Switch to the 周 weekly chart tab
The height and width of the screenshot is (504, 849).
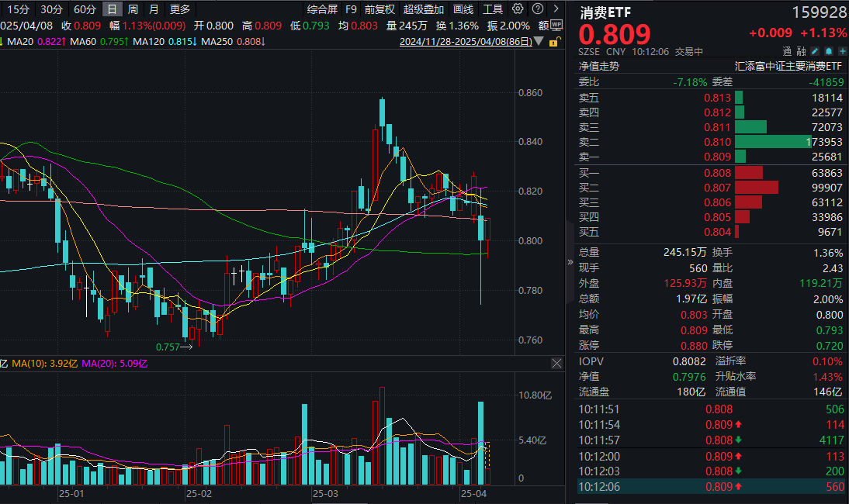(x=132, y=8)
